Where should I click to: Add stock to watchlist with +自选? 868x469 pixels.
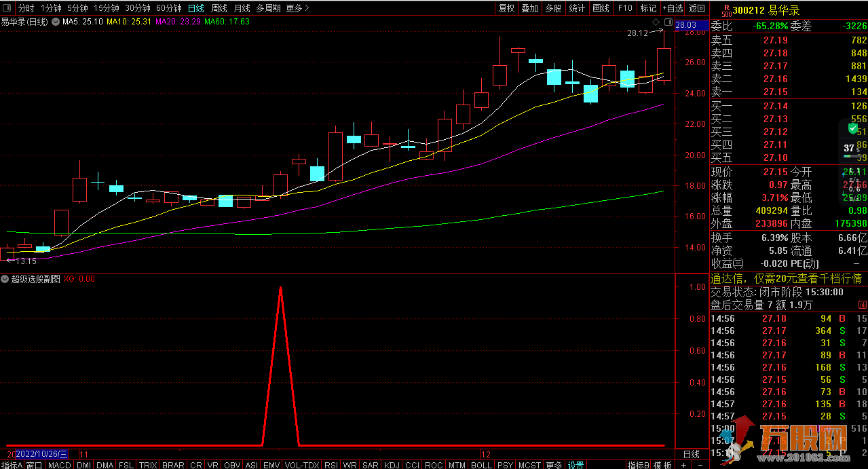(672, 8)
